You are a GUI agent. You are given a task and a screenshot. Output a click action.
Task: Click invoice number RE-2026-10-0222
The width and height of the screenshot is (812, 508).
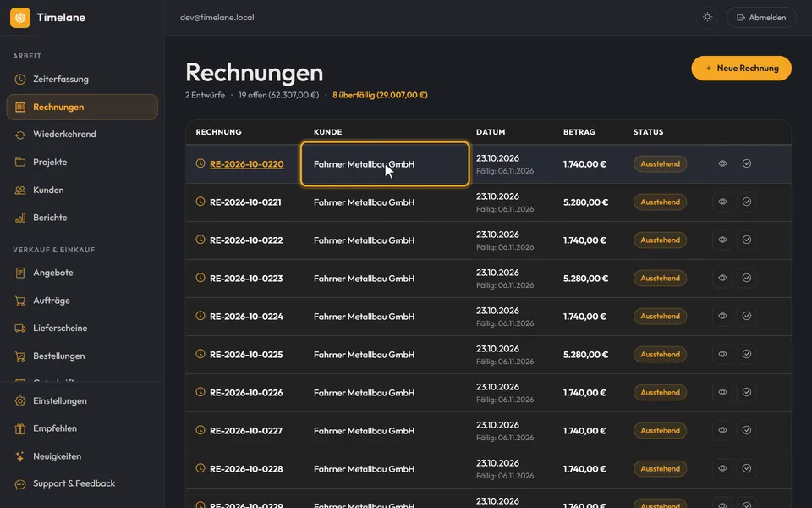(246, 240)
